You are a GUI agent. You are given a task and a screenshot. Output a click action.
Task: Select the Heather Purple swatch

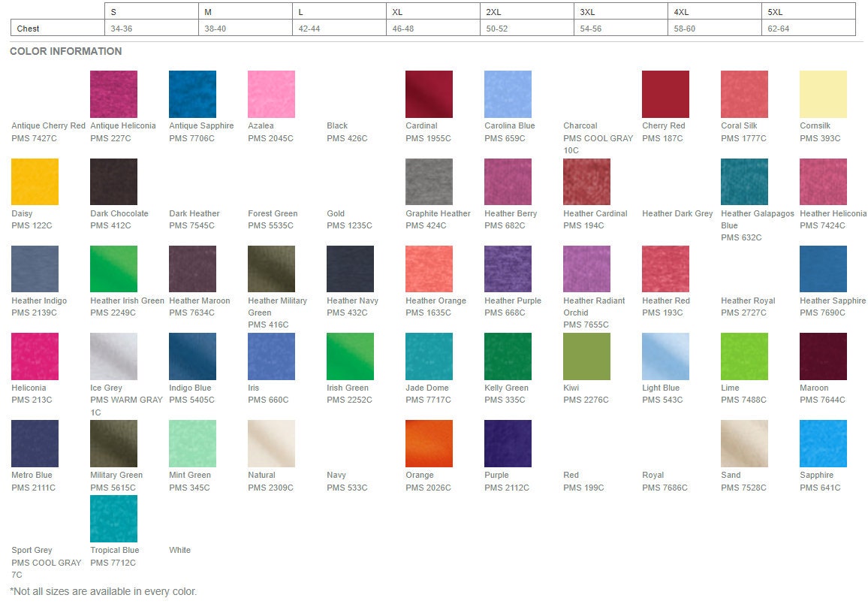click(508, 269)
